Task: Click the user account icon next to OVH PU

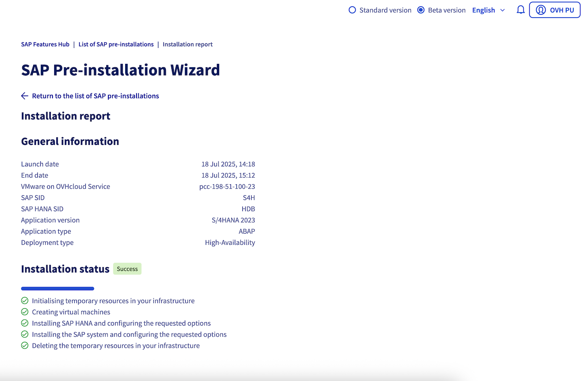Action: pyautogui.click(x=541, y=10)
